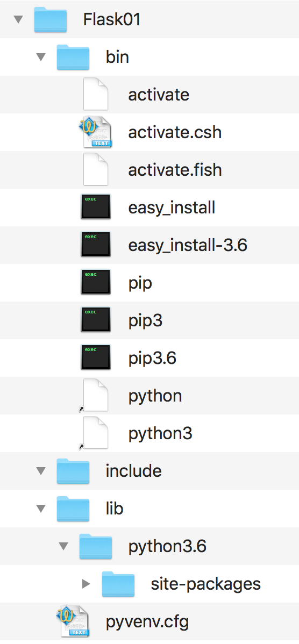Select the include folder name
The width and height of the screenshot is (299, 644).
(x=133, y=471)
